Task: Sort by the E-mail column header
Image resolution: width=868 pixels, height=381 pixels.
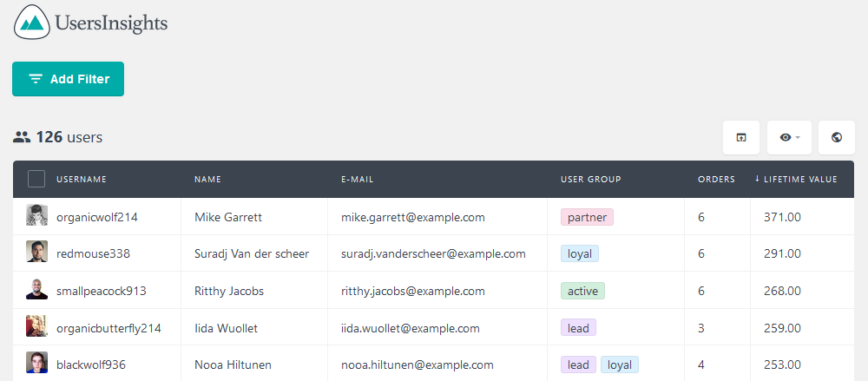Action: (358, 180)
